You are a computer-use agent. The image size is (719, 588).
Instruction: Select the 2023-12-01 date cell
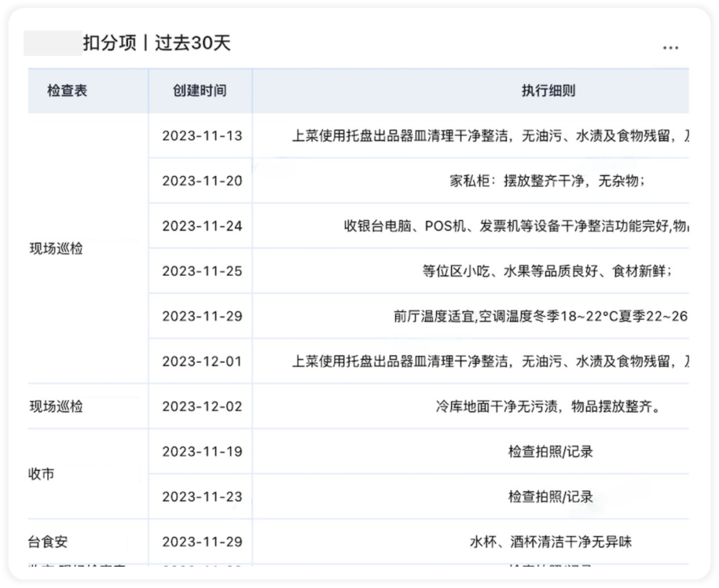coord(202,362)
